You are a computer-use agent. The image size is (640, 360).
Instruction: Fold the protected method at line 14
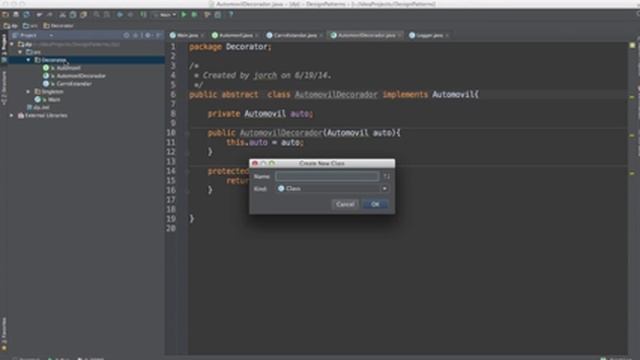tap(187, 171)
